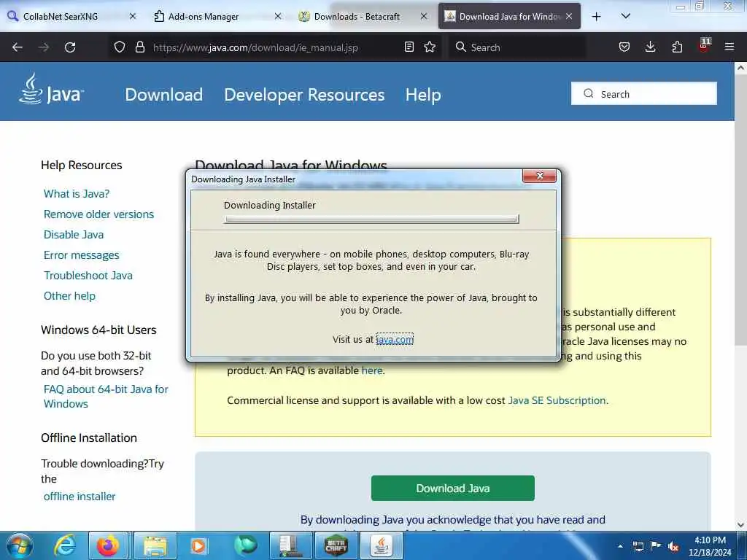Open Windows Media Player from taskbar
This screenshot has height=560, width=747.
199,545
